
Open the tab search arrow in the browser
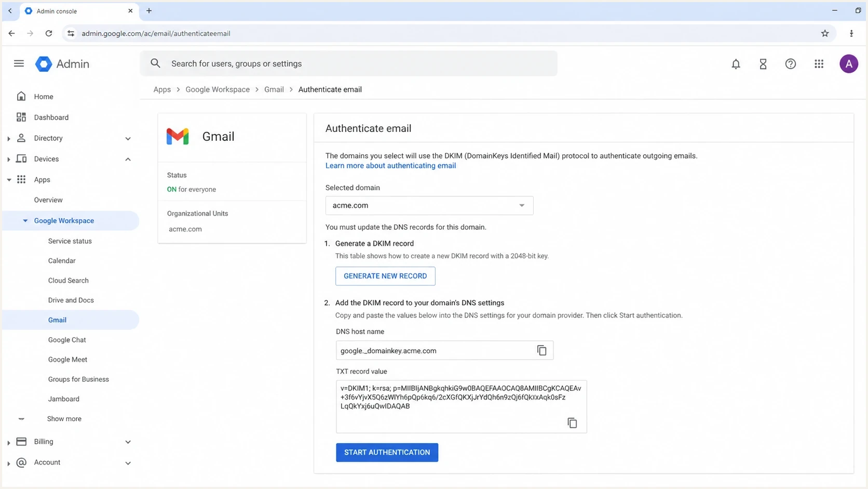[x=10, y=10]
